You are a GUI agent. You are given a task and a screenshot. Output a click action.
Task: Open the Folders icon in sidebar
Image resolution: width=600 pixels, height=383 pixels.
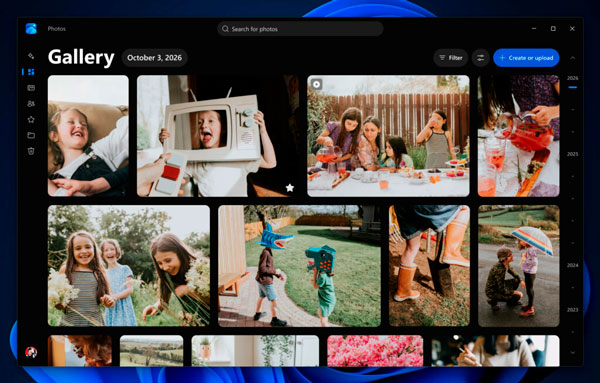(x=31, y=135)
